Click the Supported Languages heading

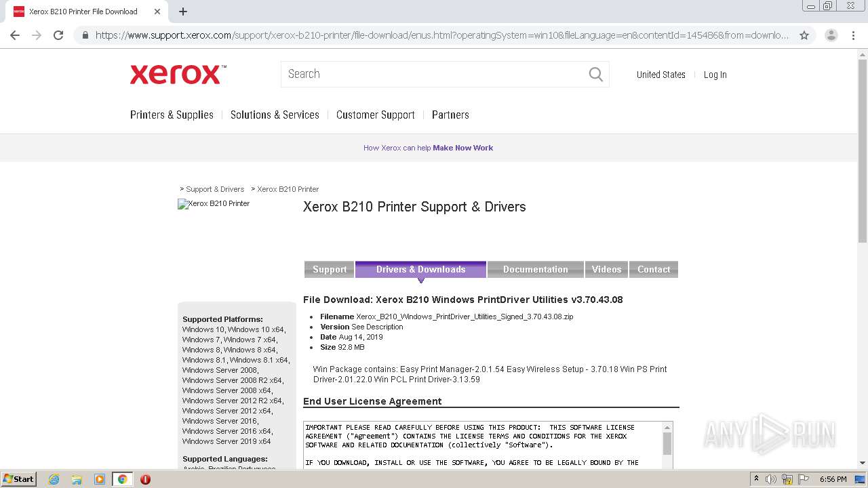coord(225,459)
